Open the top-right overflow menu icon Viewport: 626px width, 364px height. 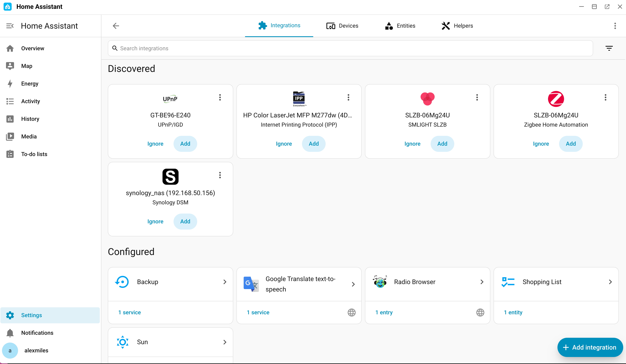pyautogui.click(x=615, y=26)
